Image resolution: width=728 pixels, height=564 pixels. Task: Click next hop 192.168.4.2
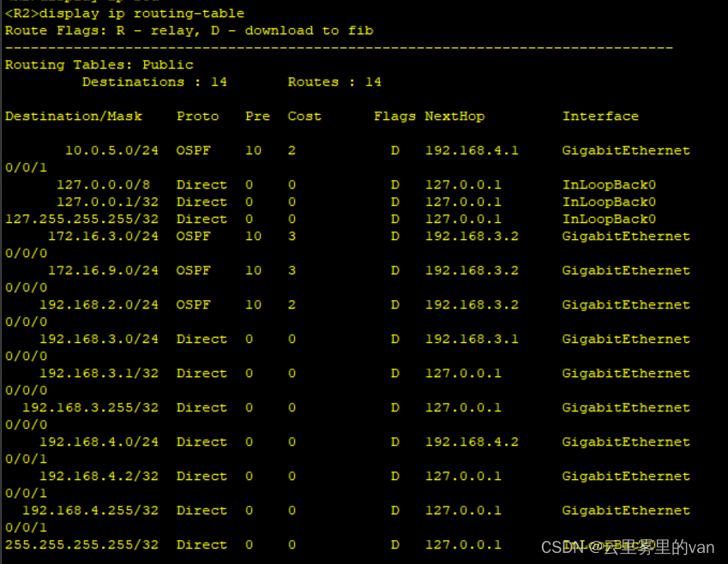(472, 442)
